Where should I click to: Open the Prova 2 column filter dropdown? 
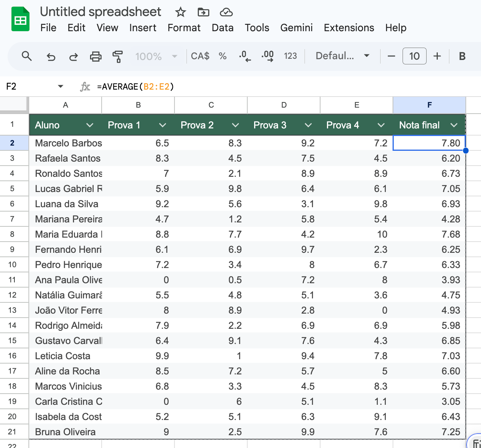tap(235, 125)
